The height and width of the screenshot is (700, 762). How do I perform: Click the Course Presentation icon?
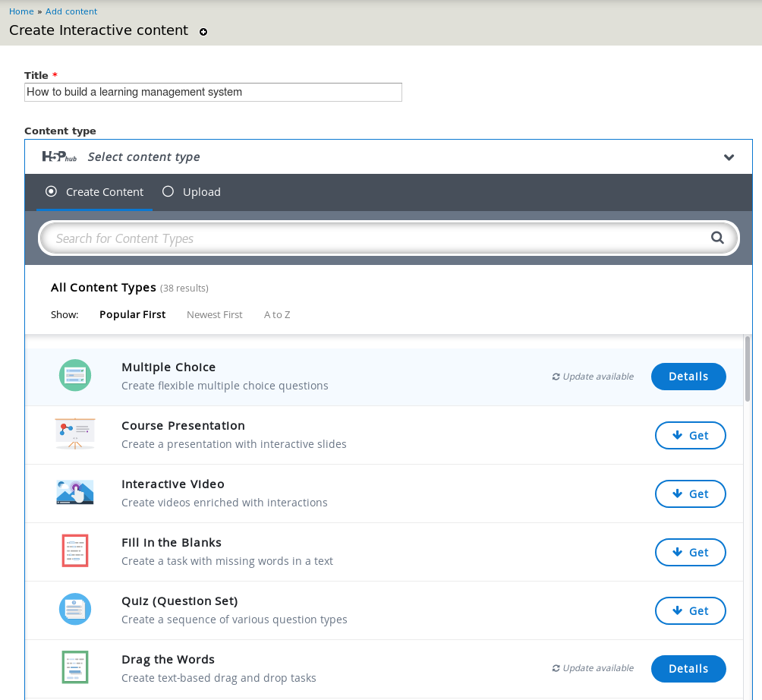tap(74, 433)
